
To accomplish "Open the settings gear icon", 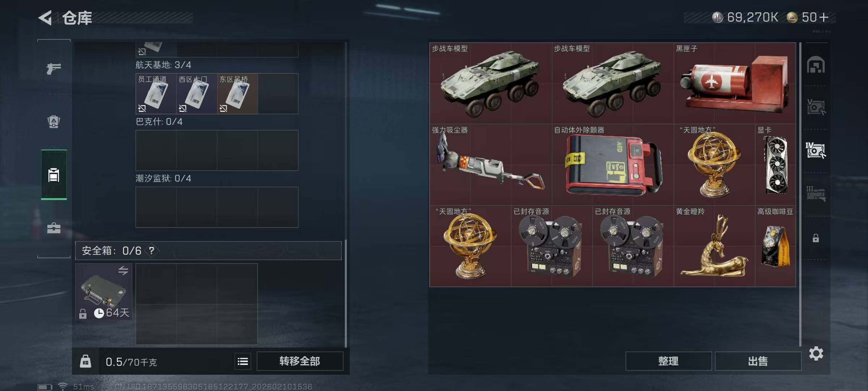I will [x=816, y=353].
